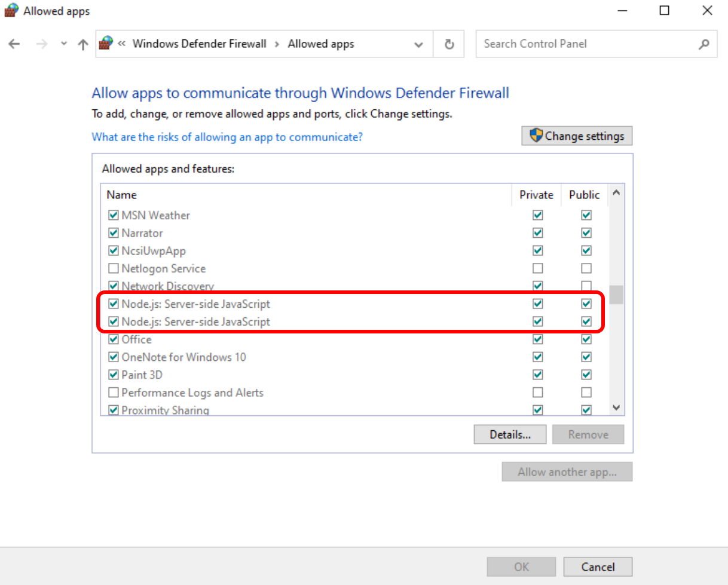Screen dimensions: 728x585
Task: Click the magnifier search icon
Action: pyautogui.click(x=704, y=44)
